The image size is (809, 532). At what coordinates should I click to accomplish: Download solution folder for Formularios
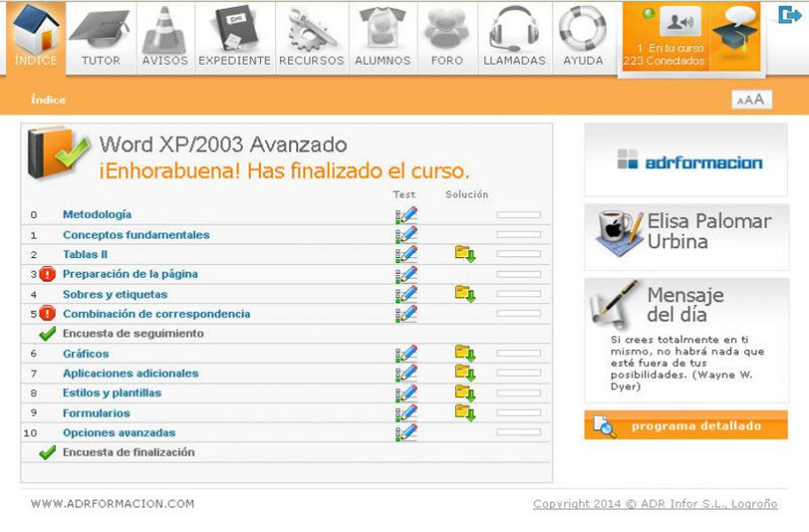click(x=465, y=412)
